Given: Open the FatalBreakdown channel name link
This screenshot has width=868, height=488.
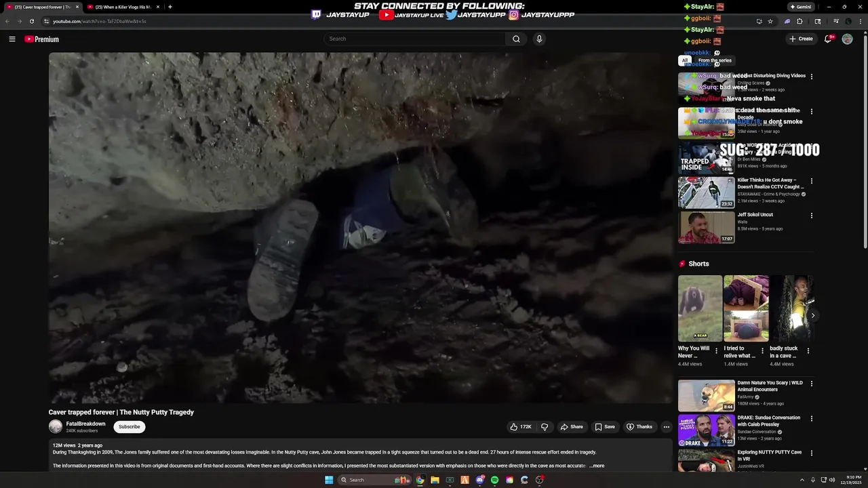Looking at the screenshot, I should pyautogui.click(x=85, y=424).
